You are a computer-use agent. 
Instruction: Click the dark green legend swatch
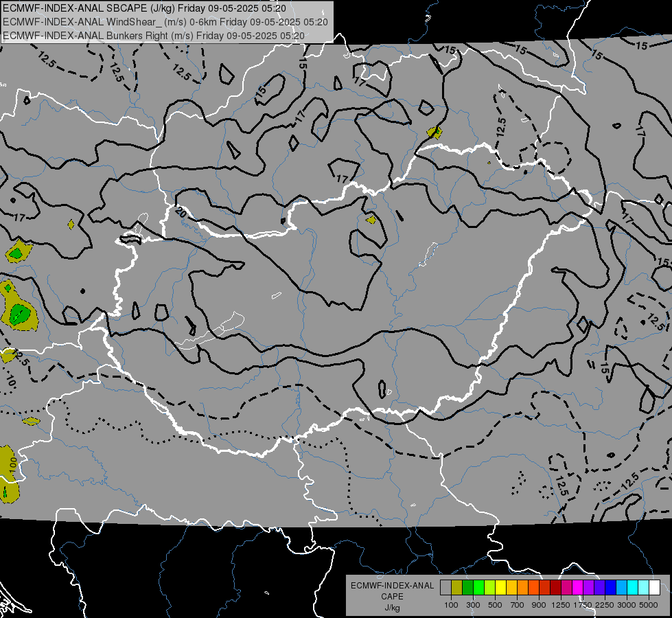pyautogui.click(x=467, y=587)
